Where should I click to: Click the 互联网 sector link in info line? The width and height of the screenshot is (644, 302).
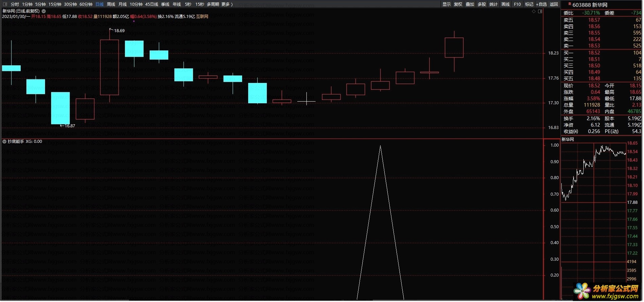(x=202, y=17)
